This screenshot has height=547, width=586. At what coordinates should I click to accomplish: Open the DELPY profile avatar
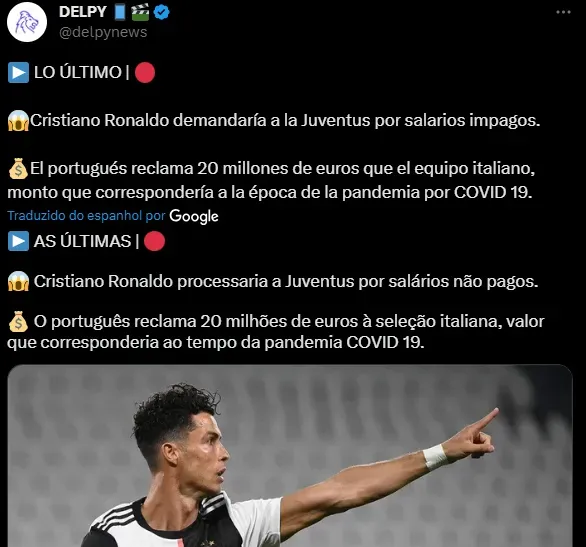pos(27,22)
